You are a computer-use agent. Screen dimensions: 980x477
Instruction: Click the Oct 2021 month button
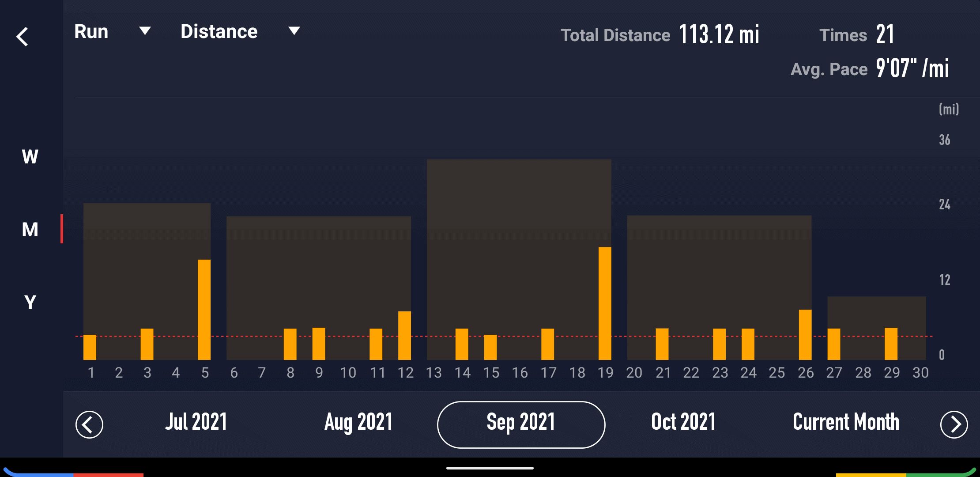[x=682, y=420]
